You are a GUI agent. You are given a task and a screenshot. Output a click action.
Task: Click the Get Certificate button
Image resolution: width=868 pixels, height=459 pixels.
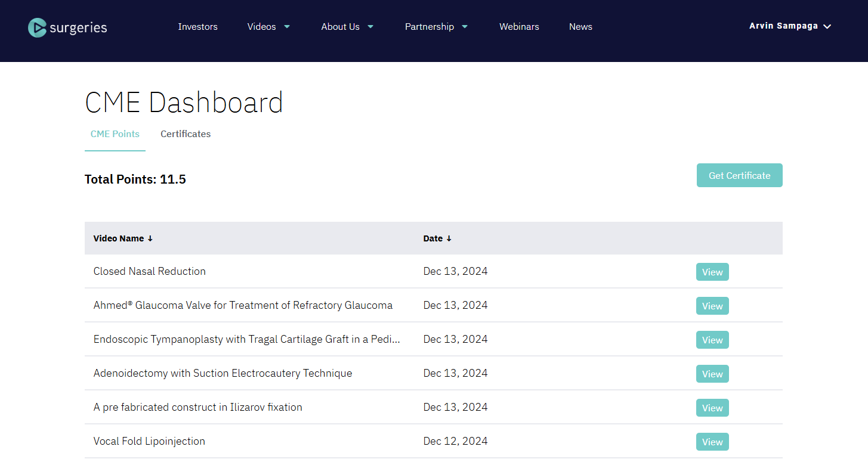[739, 175]
